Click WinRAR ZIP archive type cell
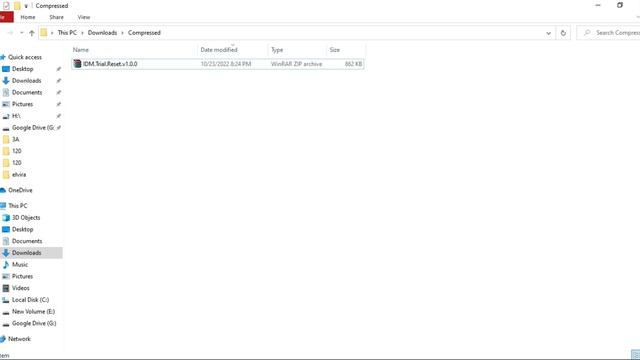This screenshot has height=360, width=640. click(x=296, y=64)
